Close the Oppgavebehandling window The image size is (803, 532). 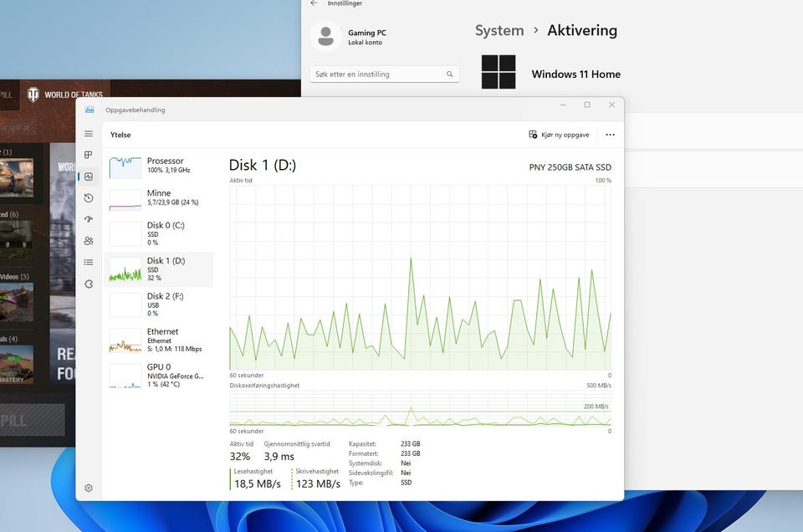click(611, 105)
